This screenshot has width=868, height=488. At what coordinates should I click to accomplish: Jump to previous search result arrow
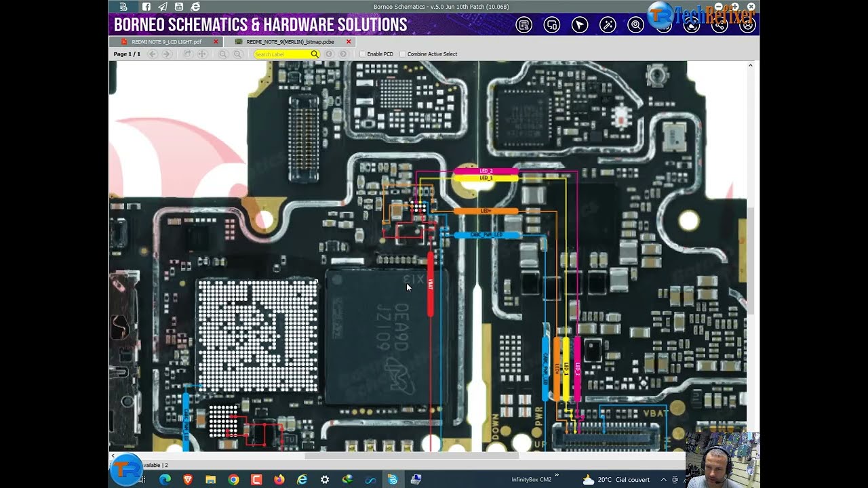click(x=330, y=54)
